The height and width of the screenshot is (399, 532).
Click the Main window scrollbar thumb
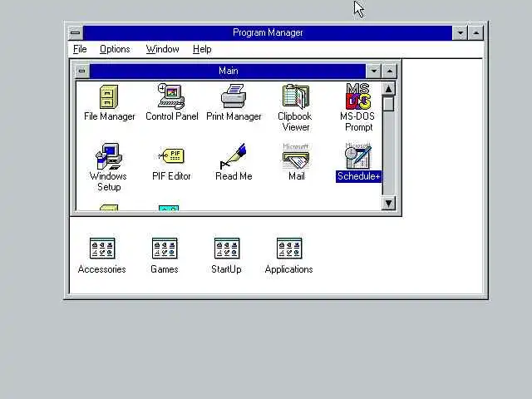tap(388, 104)
